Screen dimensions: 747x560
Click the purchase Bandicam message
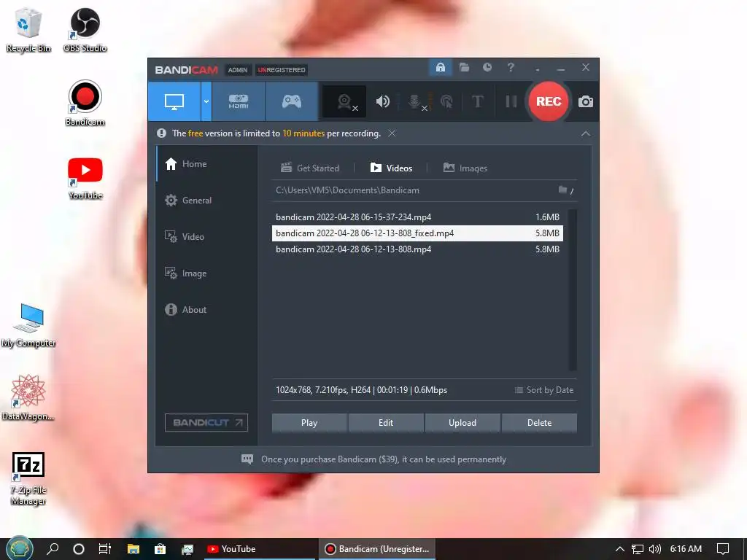(384, 459)
